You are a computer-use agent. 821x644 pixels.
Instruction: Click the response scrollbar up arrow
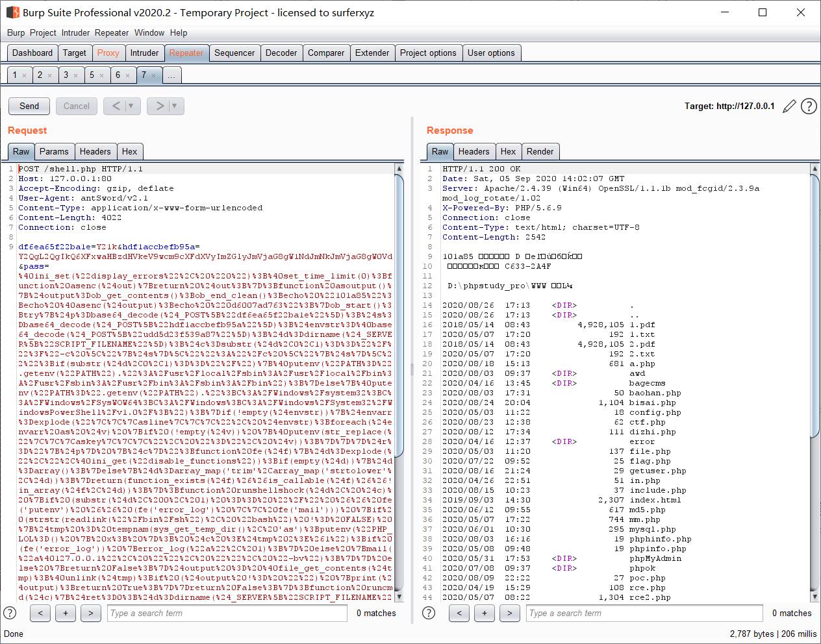[815, 169]
